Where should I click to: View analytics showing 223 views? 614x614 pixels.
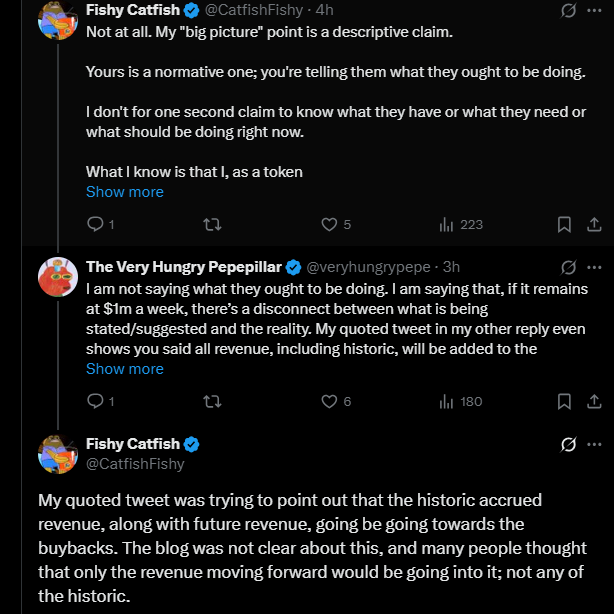pos(446,224)
